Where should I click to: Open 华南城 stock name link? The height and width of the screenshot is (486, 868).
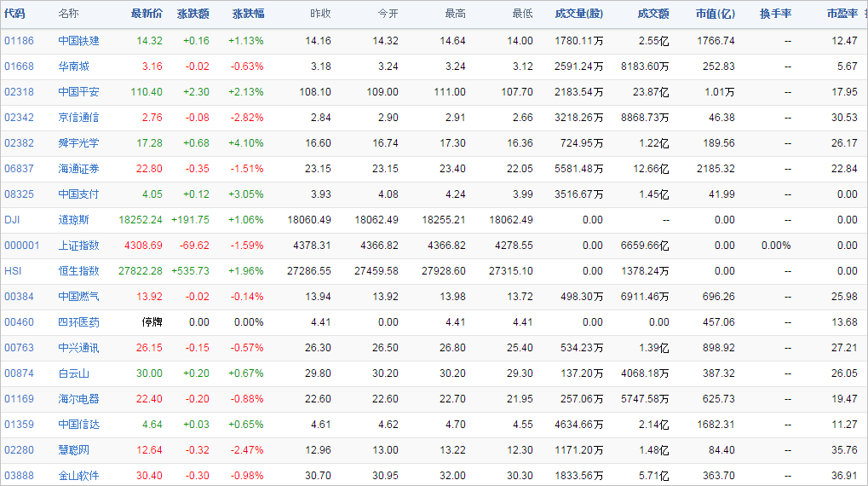coord(73,67)
